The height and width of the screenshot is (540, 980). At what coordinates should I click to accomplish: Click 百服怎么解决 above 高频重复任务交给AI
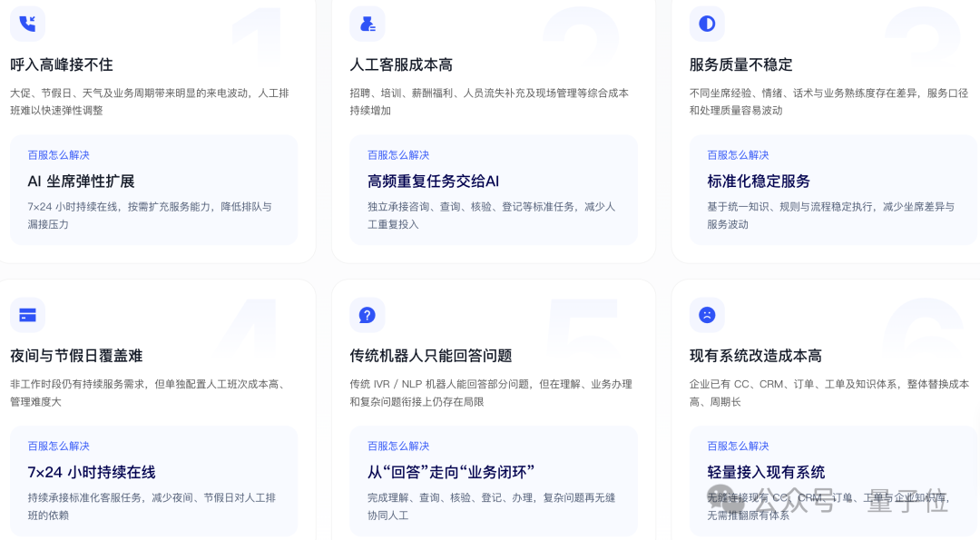(x=398, y=155)
